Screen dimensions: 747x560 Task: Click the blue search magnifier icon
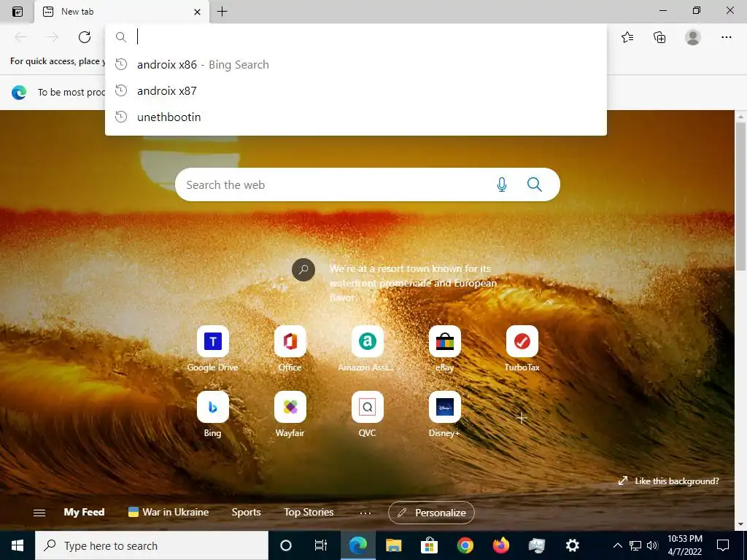tap(535, 184)
